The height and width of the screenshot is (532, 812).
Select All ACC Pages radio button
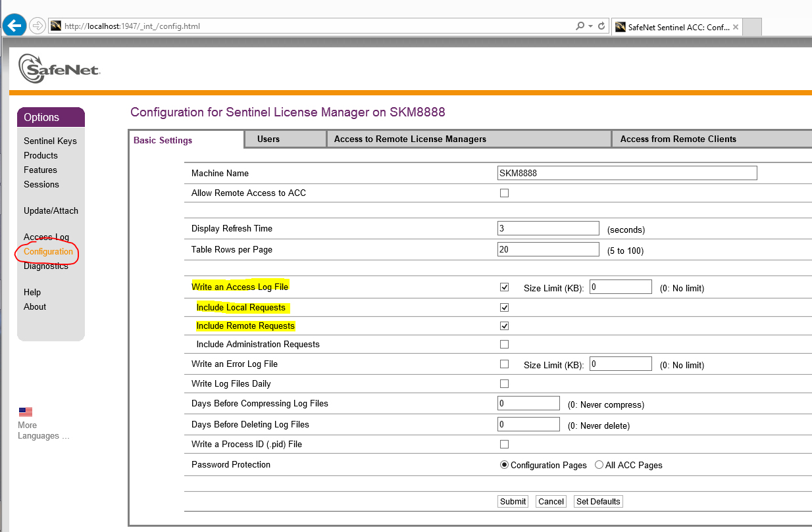599,465
